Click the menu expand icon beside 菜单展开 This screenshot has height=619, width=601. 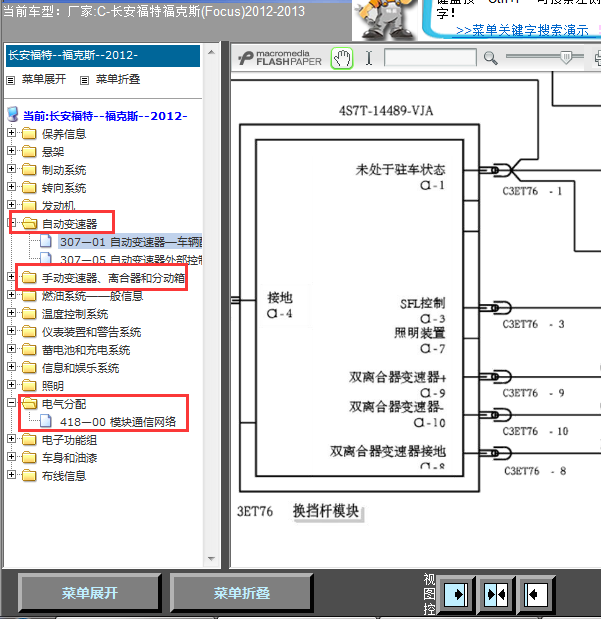coord(11,80)
